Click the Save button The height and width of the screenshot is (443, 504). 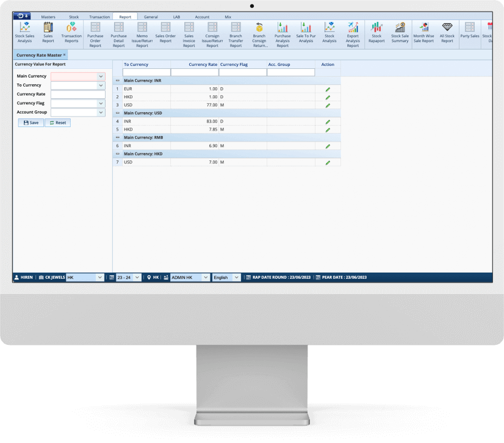tap(31, 123)
